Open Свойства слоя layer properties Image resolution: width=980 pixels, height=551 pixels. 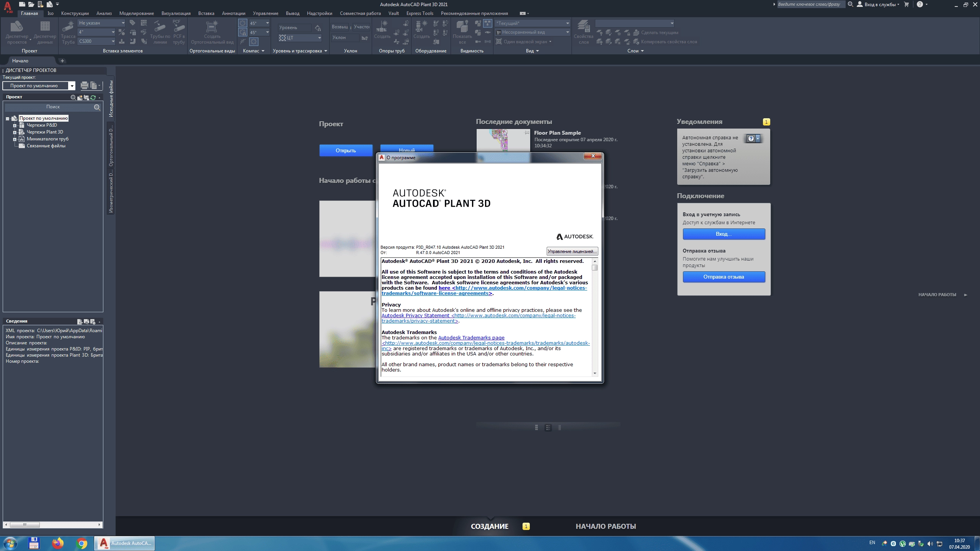tap(583, 32)
